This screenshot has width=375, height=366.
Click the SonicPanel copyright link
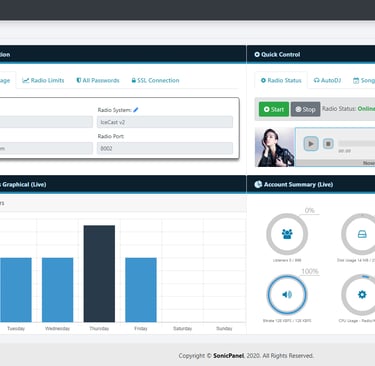click(x=228, y=356)
